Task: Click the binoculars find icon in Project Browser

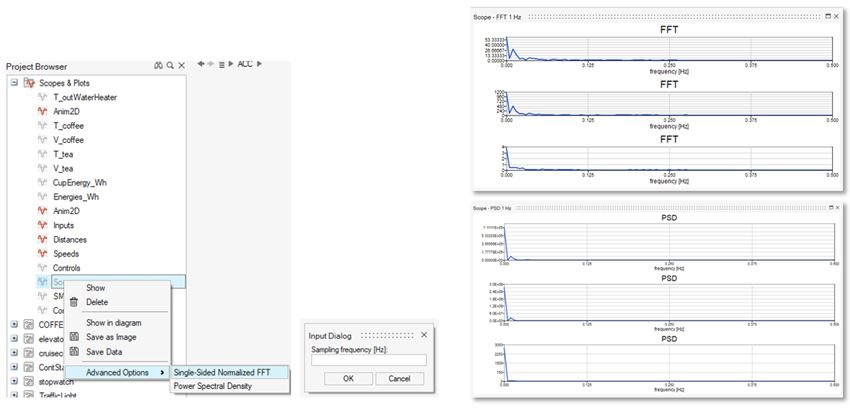Action: (158, 65)
